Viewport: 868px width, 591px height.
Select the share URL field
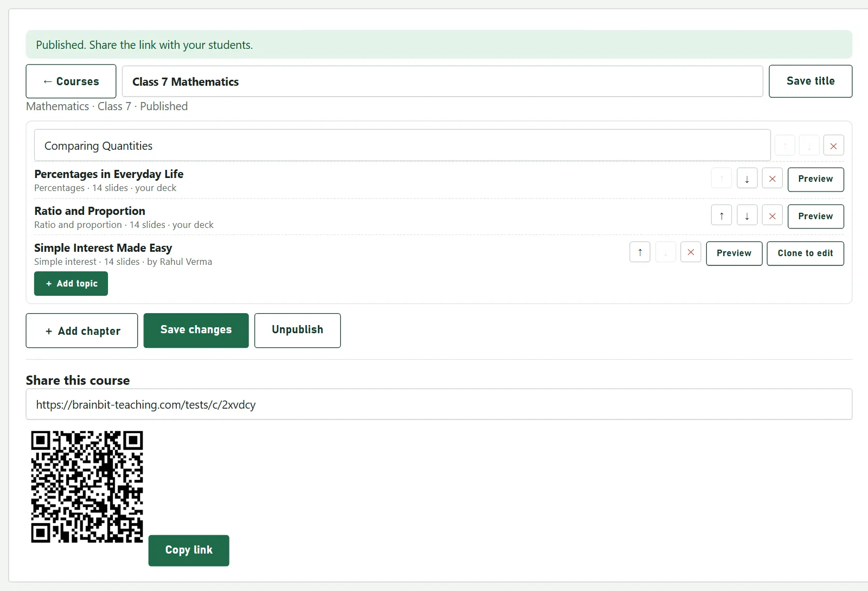pos(439,404)
